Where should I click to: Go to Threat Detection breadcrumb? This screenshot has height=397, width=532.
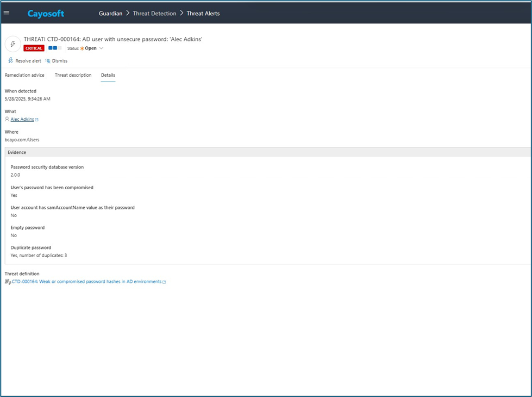(x=154, y=13)
